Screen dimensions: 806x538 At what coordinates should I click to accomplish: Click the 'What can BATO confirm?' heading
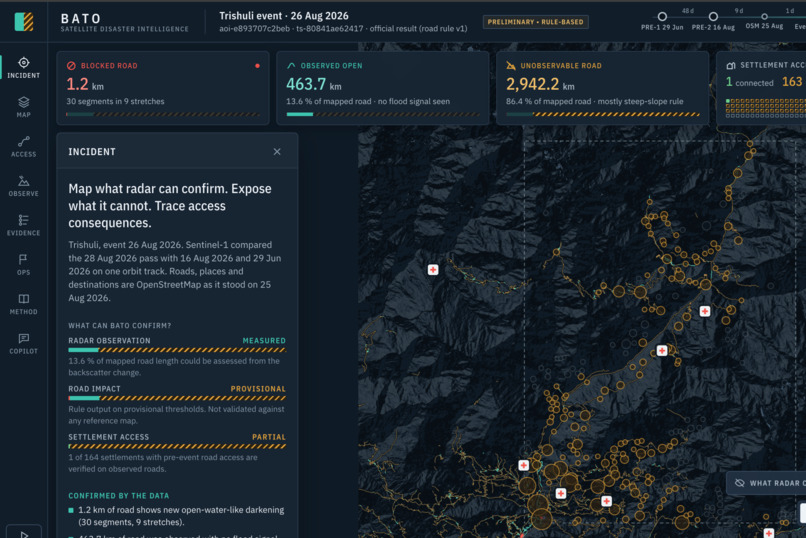[x=120, y=326]
